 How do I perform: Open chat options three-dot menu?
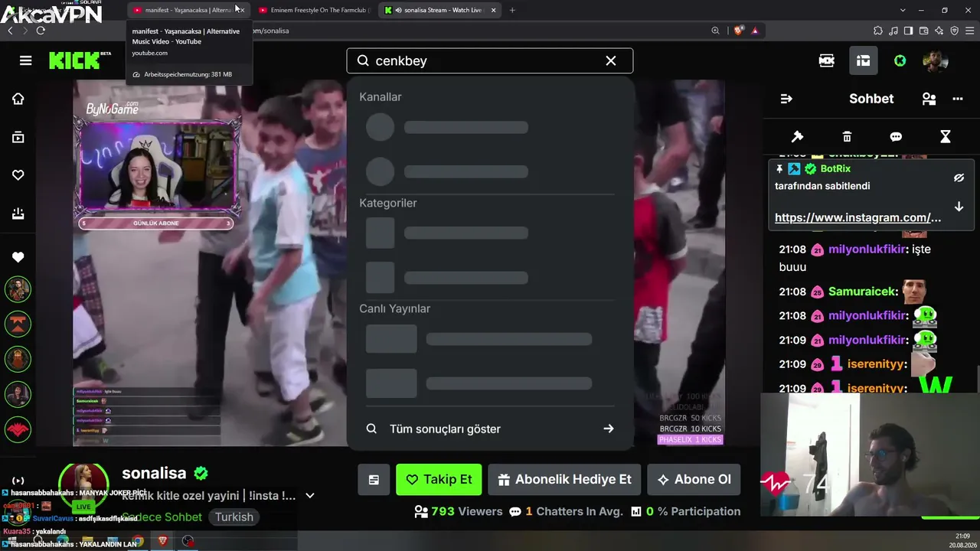(x=958, y=99)
